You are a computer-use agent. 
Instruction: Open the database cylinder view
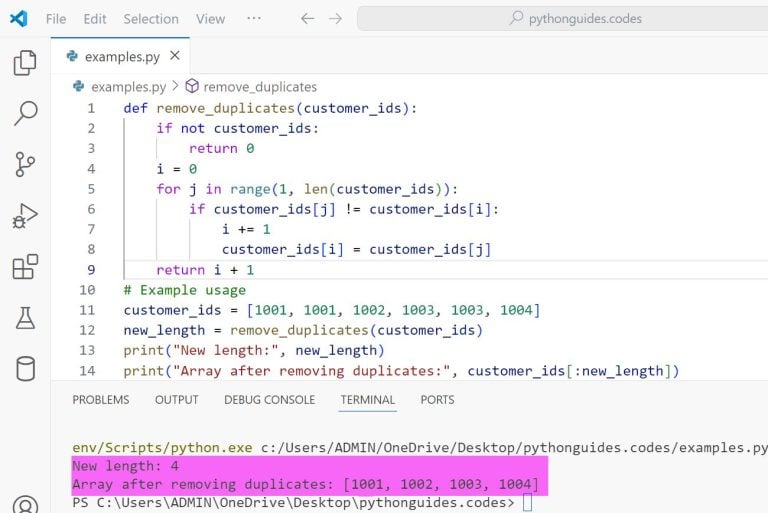25,368
